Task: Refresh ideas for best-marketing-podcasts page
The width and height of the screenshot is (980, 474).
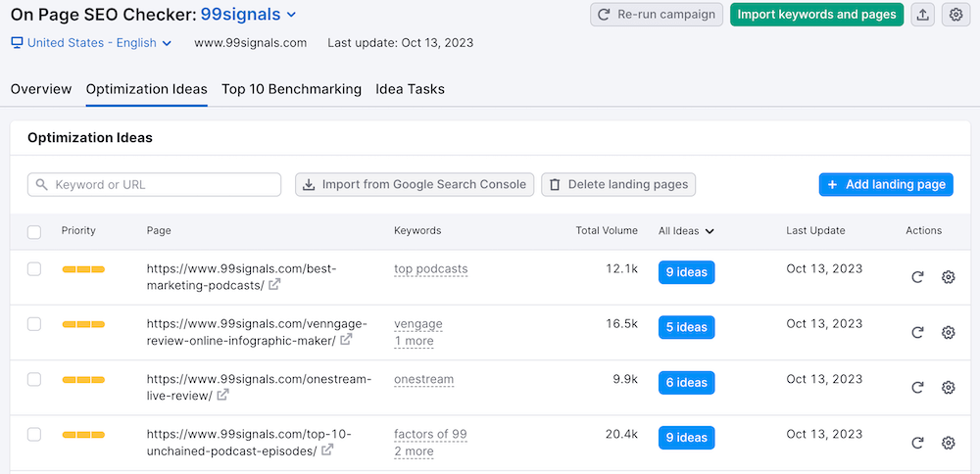Action: tap(917, 277)
